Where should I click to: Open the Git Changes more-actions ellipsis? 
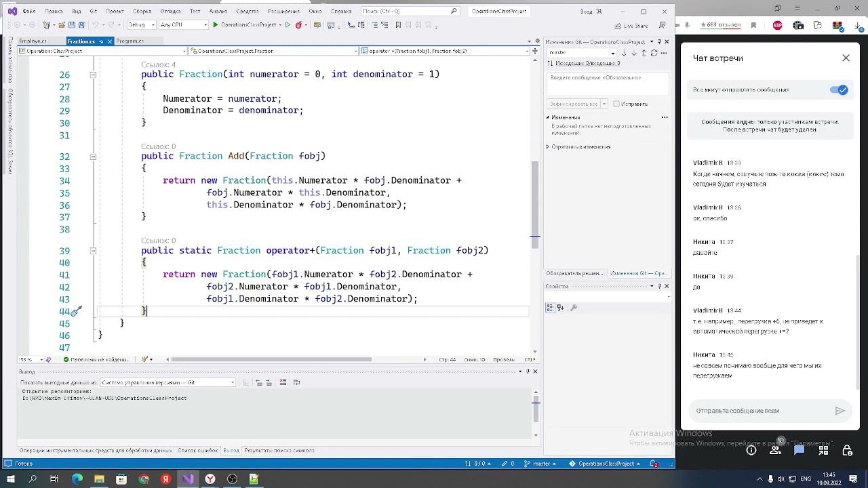pyautogui.click(x=664, y=53)
